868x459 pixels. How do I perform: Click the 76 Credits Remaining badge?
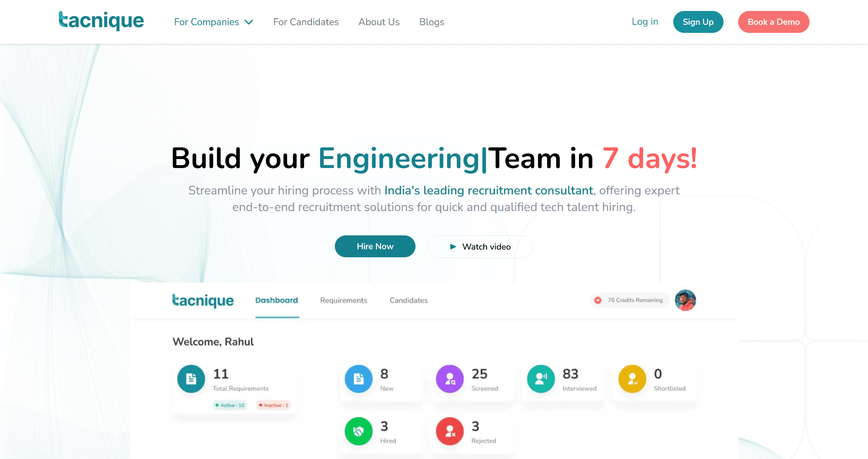pyautogui.click(x=629, y=300)
